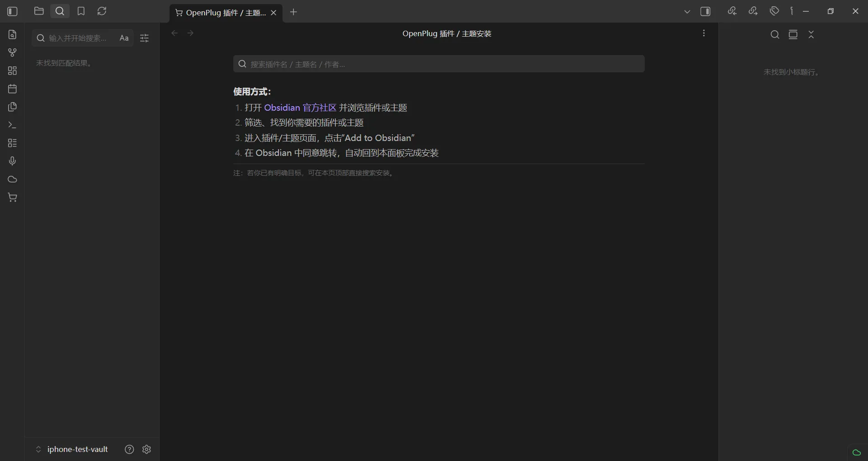This screenshot has height=461, width=868.
Task: Open graph view from ribbon
Action: pos(13,53)
